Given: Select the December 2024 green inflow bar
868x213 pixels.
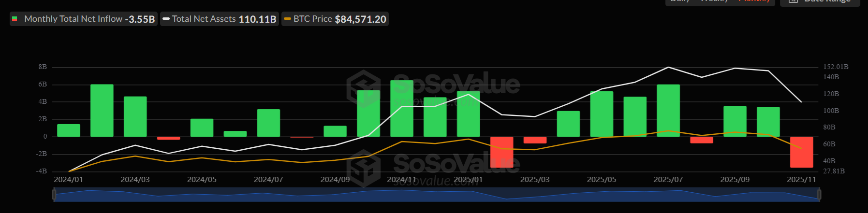Looking at the screenshot, I should [x=435, y=117].
